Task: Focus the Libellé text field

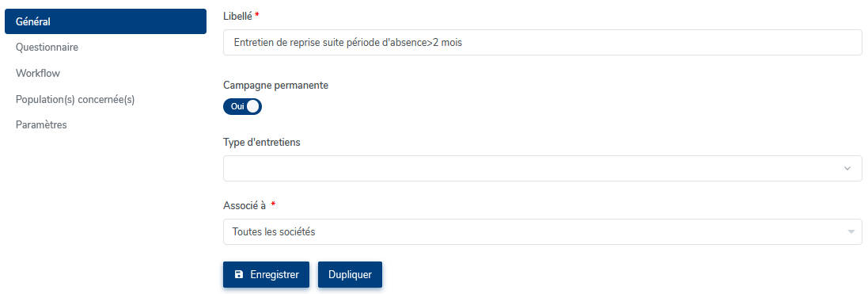Action: (543, 43)
